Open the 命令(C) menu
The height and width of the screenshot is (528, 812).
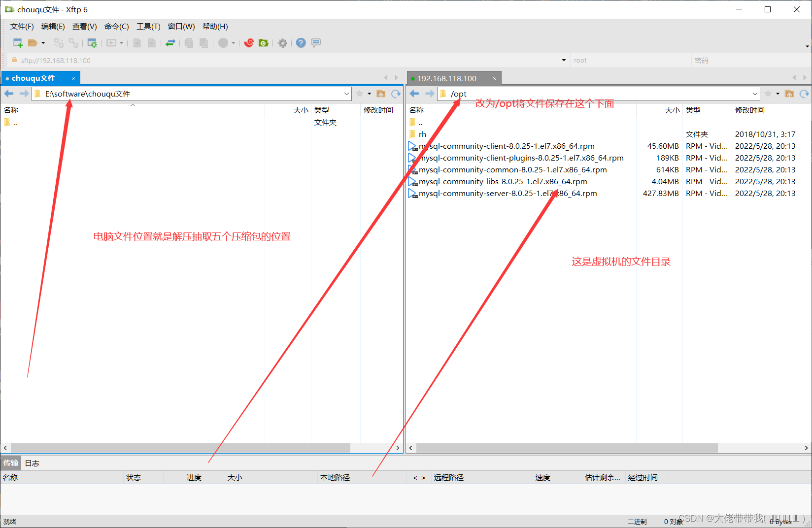click(x=117, y=27)
